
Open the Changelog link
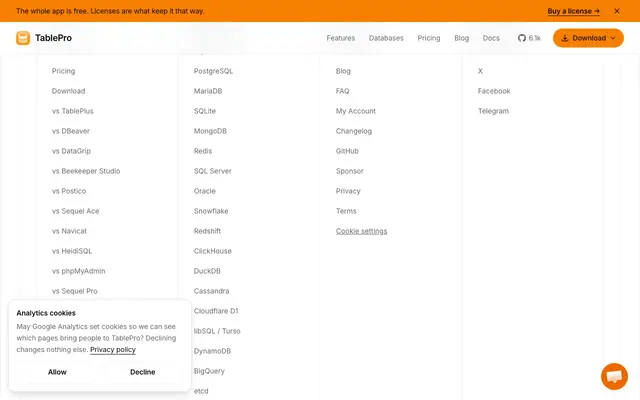353,131
